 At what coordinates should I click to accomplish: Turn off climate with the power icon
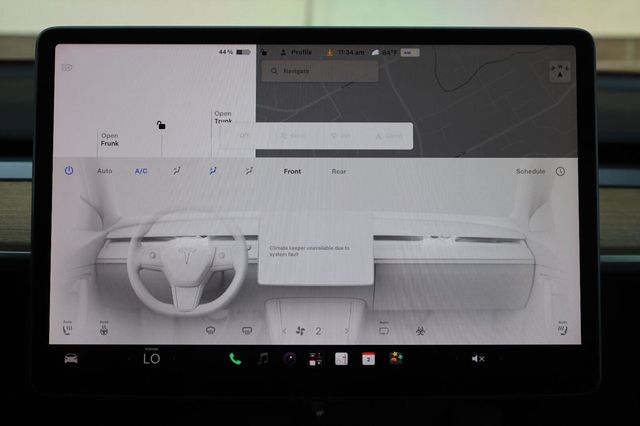click(69, 171)
